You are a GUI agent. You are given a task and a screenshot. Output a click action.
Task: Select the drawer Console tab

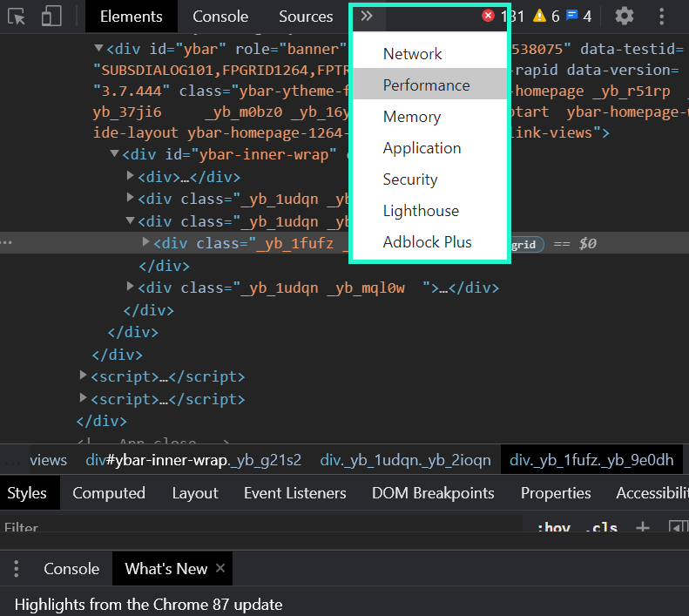[71, 568]
